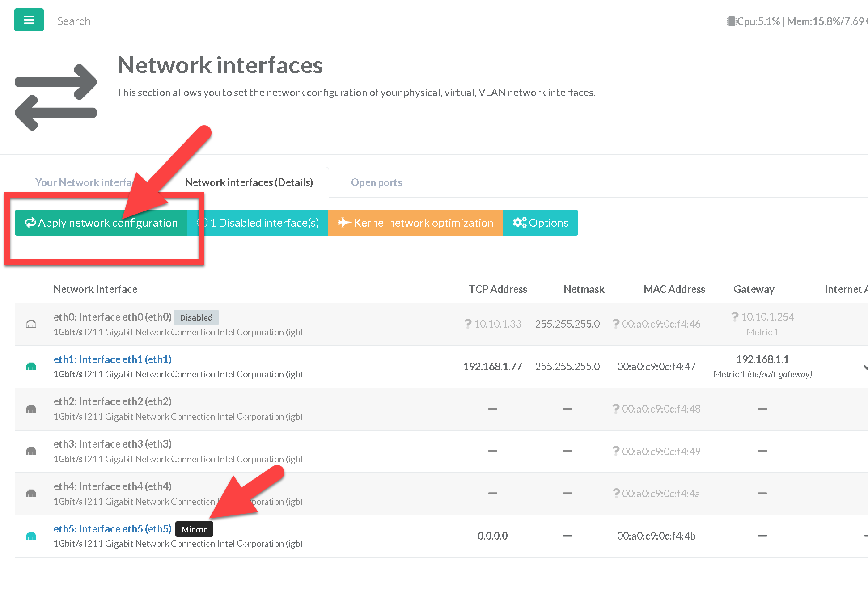
Task: Open Kernel network optimization
Action: click(x=415, y=223)
